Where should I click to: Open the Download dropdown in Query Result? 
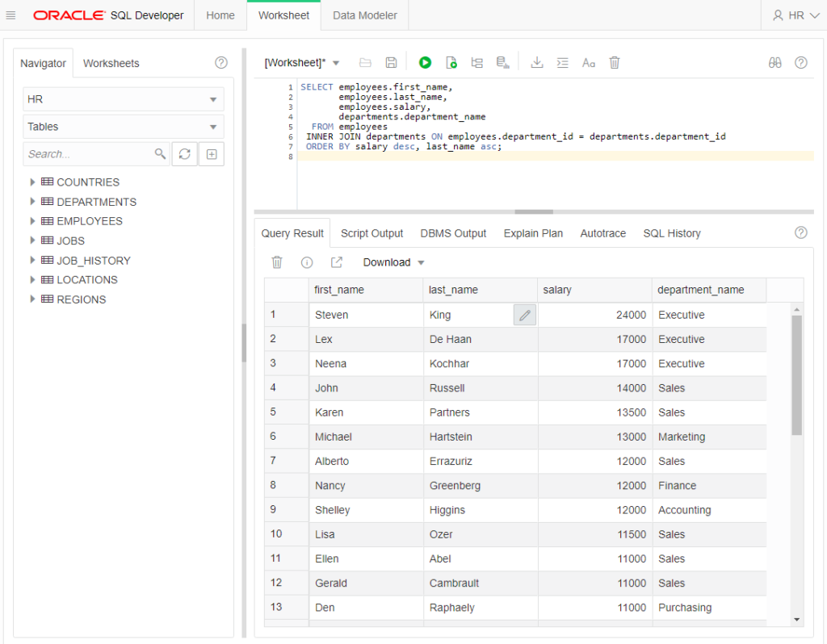pos(393,262)
